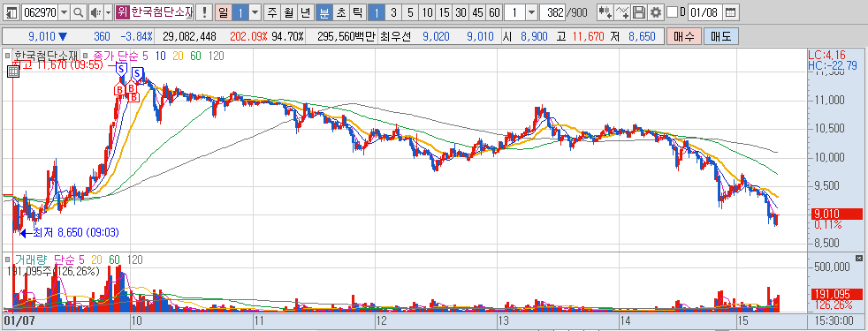Click the first blue S sell marker
This screenshot has height=331, width=868.
(121, 69)
